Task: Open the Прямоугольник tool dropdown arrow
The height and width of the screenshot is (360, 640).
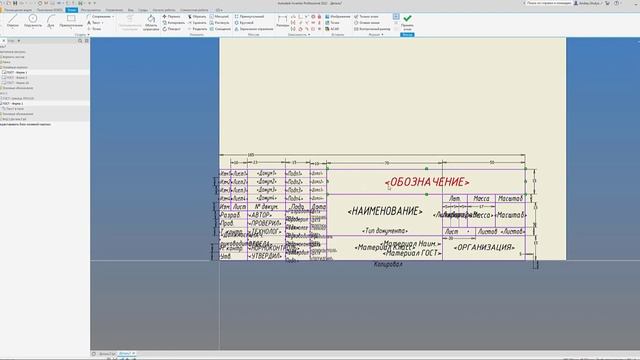Action: coord(71,29)
